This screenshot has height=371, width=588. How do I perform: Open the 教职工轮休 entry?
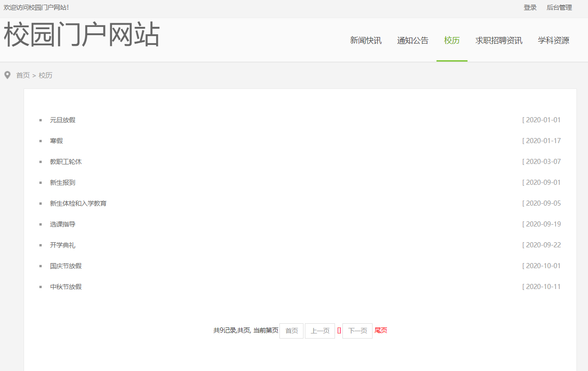(x=66, y=162)
